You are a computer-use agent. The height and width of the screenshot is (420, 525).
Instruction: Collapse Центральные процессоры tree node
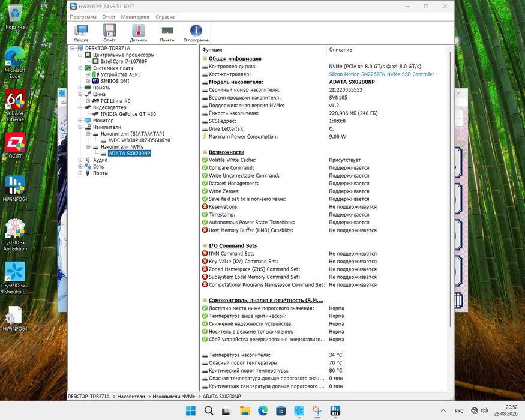tap(80, 55)
